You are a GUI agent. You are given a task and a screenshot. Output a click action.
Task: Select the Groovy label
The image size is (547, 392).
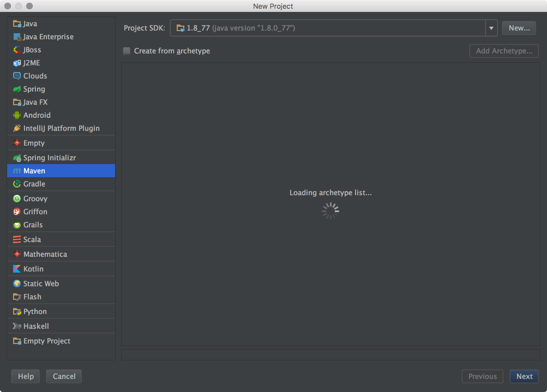pos(35,199)
